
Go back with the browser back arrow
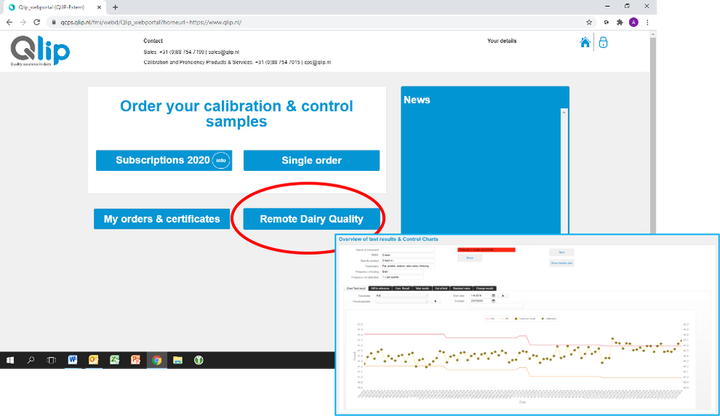pos(10,22)
